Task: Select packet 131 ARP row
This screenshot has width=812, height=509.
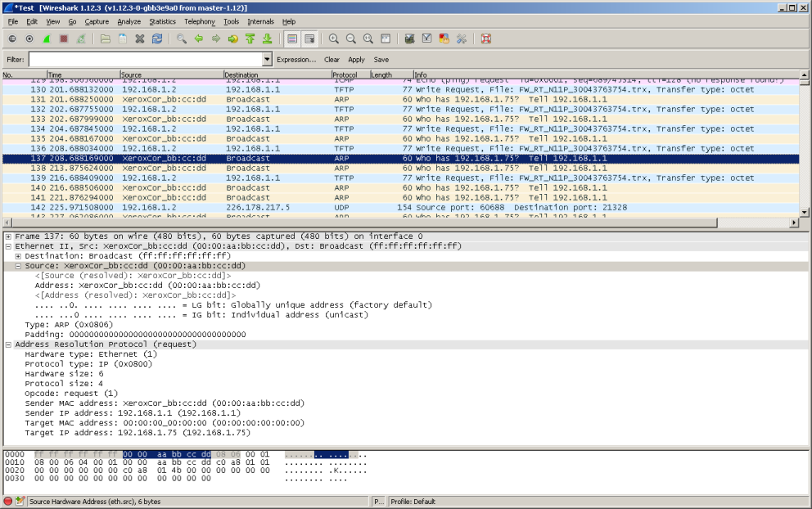Action: click(401, 99)
